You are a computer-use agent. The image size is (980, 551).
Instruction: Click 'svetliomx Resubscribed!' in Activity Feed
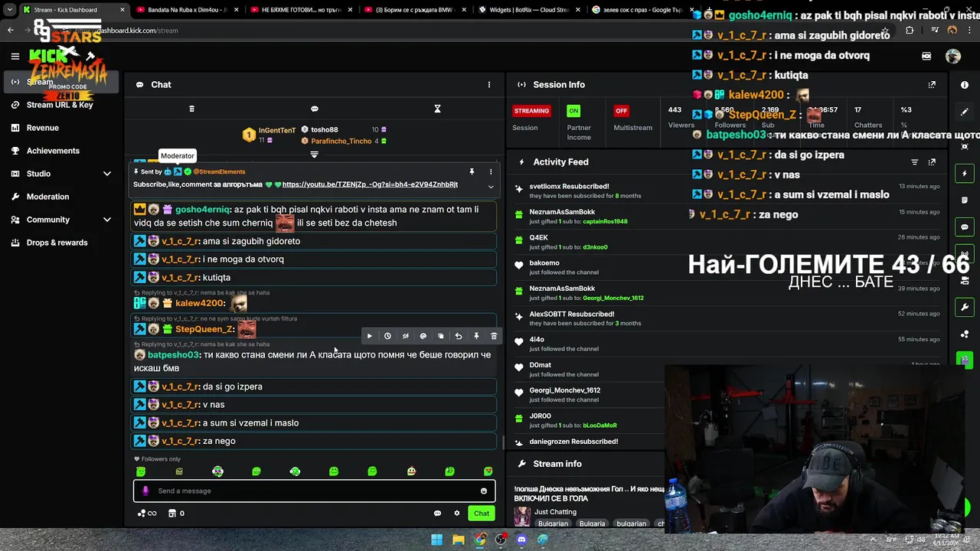[569, 186]
